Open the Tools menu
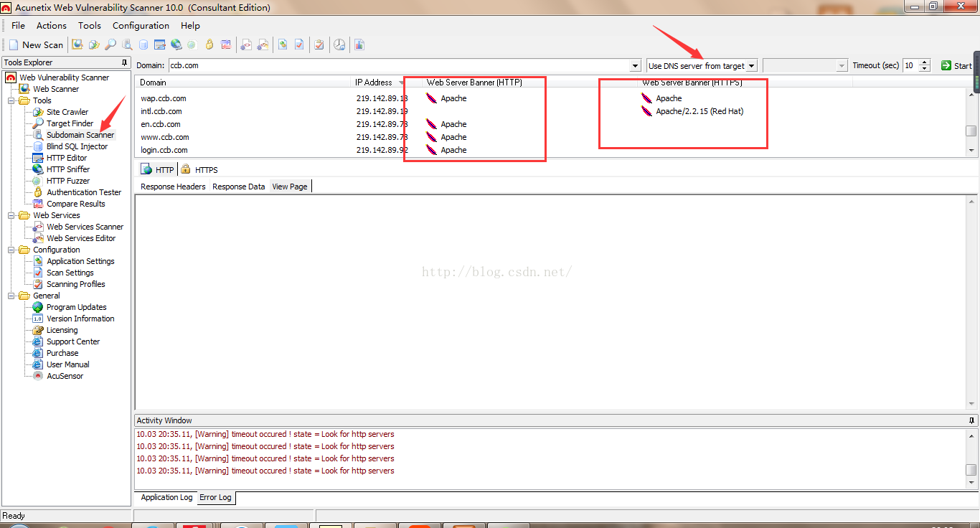The height and width of the screenshot is (528, 980). [x=90, y=25]
